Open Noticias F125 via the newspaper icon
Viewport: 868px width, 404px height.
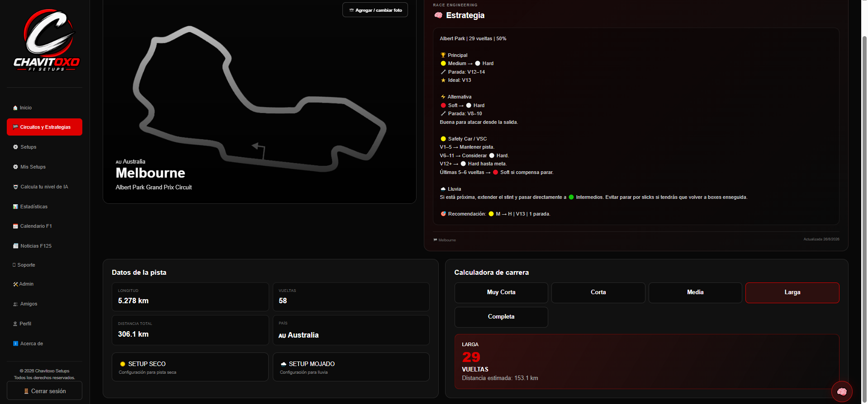point(15,246)
